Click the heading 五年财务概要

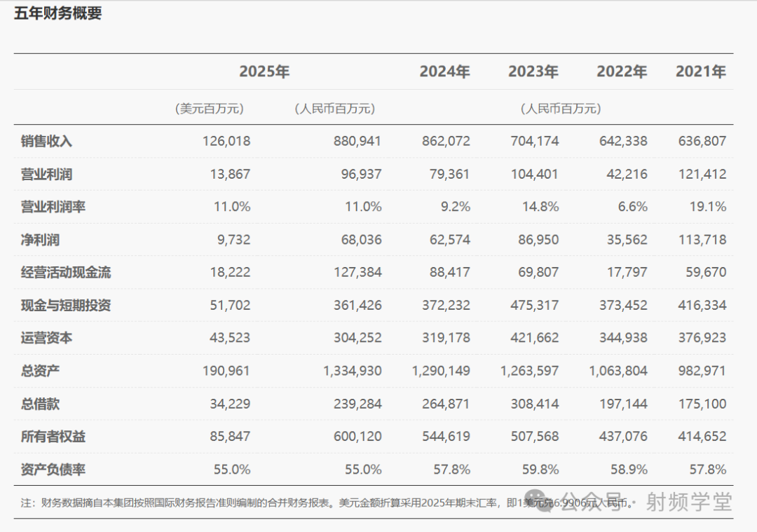(x=58, y=13)
